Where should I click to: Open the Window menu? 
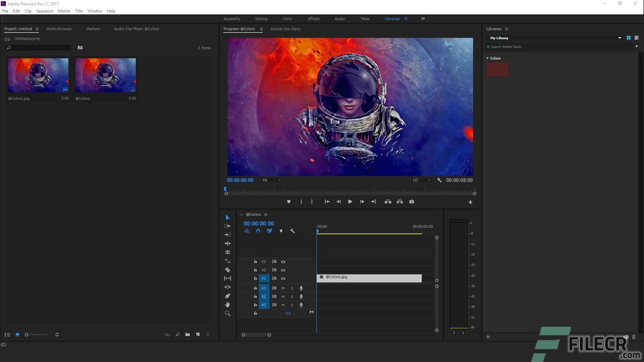pos(95,11)
